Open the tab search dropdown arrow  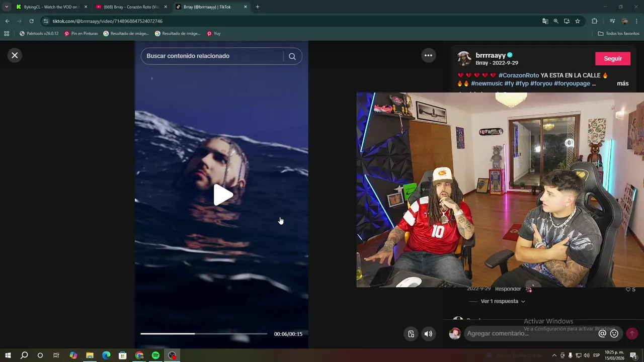7,7
